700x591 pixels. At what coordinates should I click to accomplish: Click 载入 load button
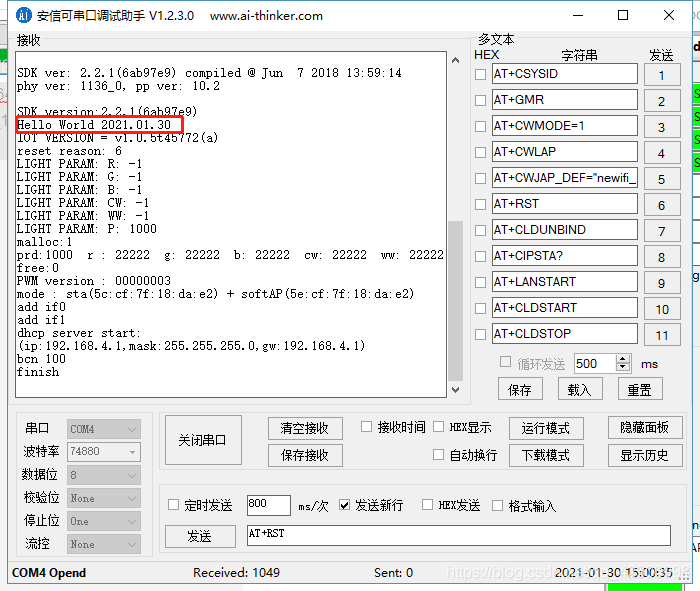point(580,389)
